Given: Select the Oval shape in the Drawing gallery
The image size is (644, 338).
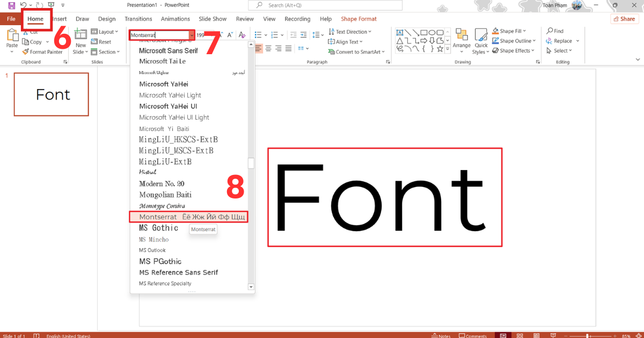Looking at the screenshot, I should pos(431,33).
